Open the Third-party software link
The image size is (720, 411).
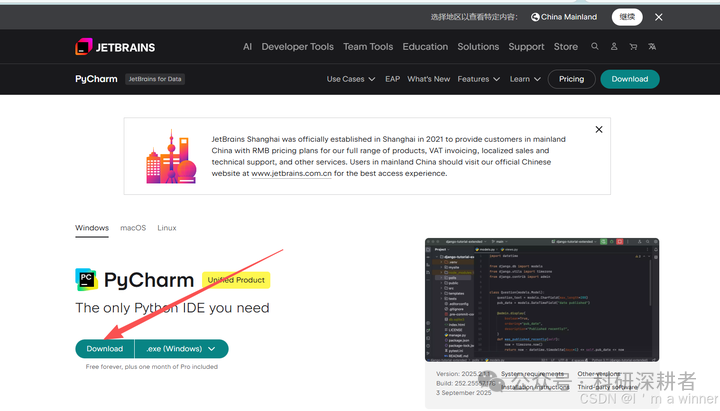[x=608, y=387]
